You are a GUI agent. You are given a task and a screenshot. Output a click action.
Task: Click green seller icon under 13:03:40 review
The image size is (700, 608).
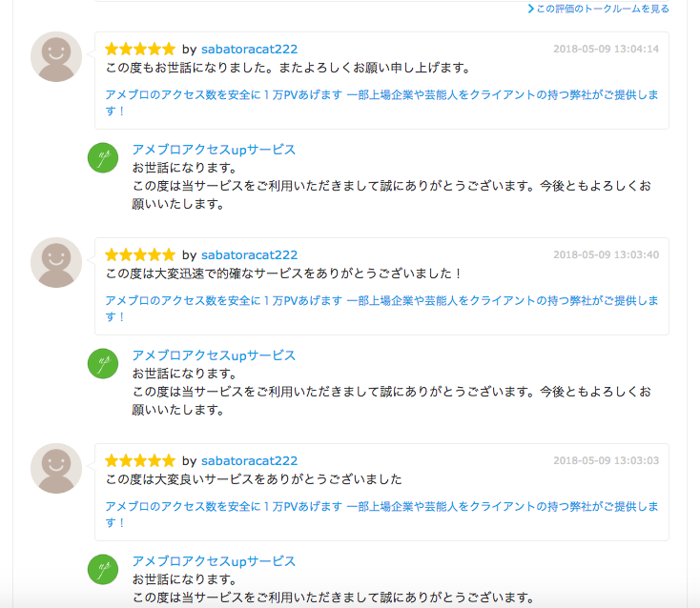pos(103,363)
